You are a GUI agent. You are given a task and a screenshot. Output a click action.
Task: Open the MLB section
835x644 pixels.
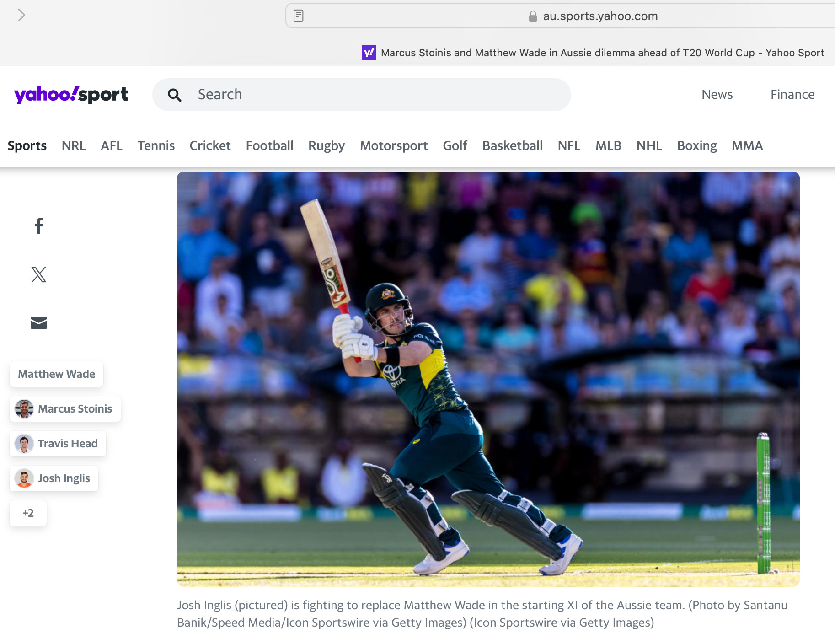pos(608,146)
